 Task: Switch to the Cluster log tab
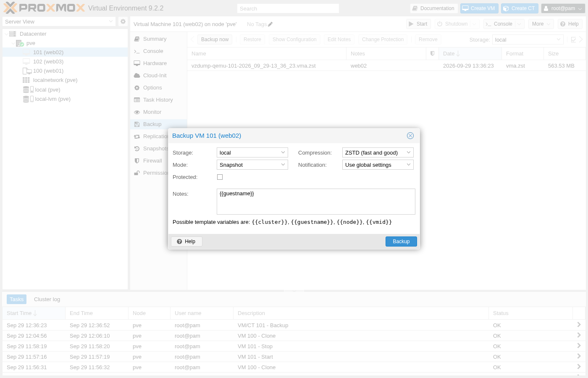47,299
